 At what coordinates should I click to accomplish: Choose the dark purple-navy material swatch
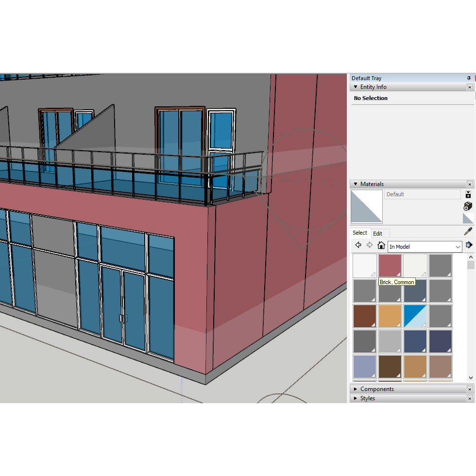pos(440,341)
